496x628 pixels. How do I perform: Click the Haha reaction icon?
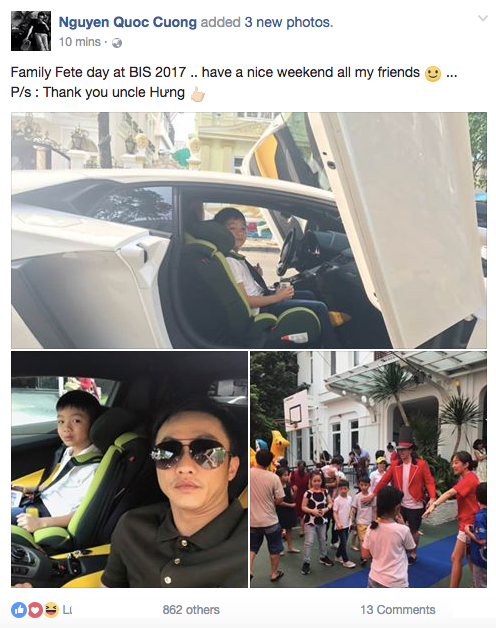(51, 610)
